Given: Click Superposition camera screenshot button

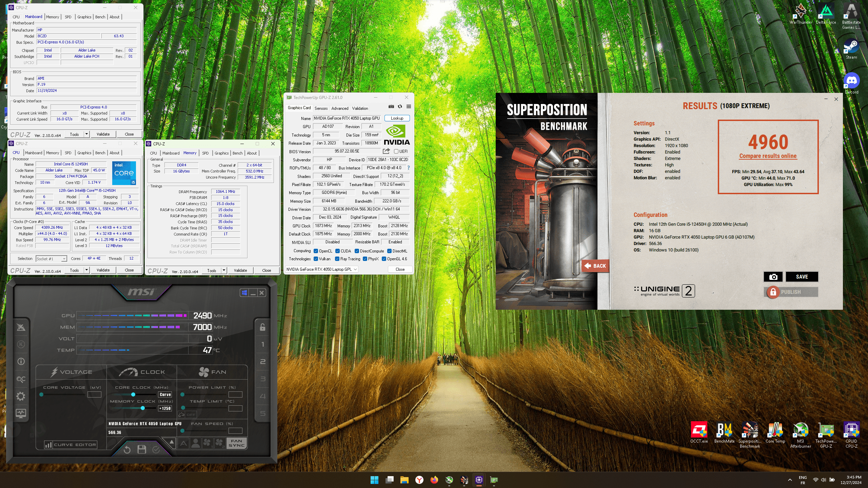Looking at the screenshot, I should pyautogui.click(x=773, y=277).
